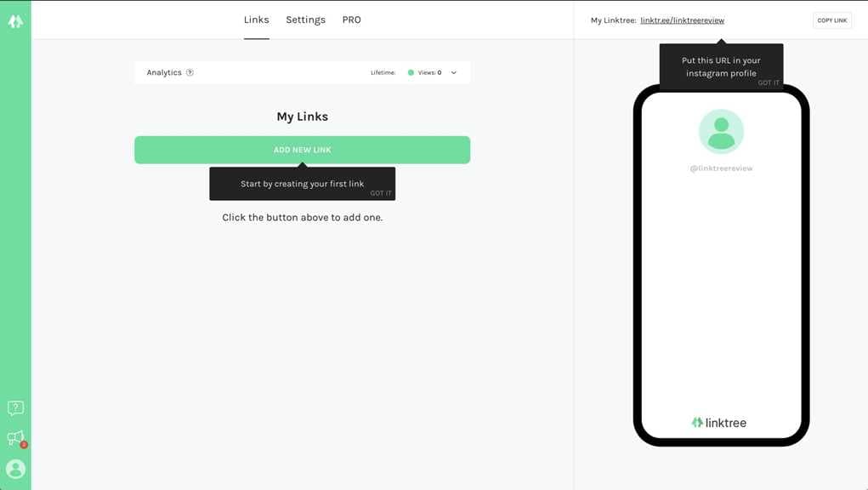868x490 pixels.
Task: Click the 'Views: 0' lifetime stat
Action: tap(424, 72)
